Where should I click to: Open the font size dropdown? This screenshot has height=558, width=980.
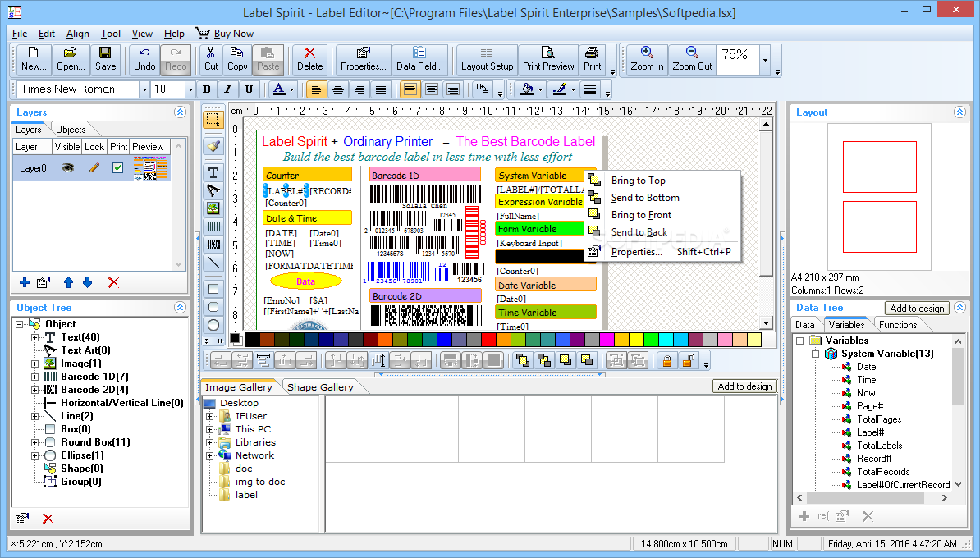[190, 89]
